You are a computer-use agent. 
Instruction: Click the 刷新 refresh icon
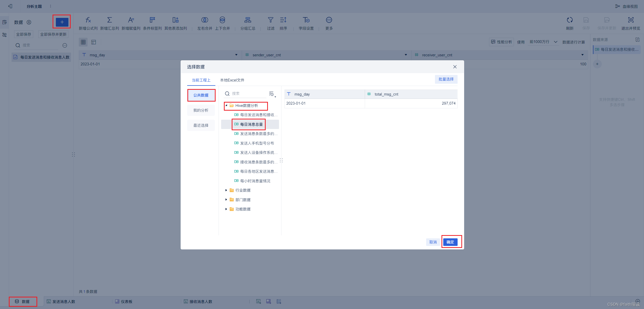[570, 20]
